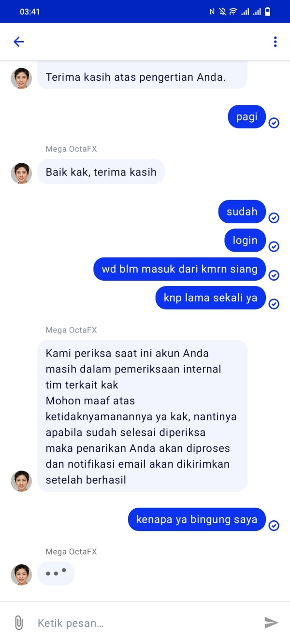Select the 'wd blm masuk dari kmrn siang' bubble
290x644 pixels.
pyautogui.click(x=180, y=269)
